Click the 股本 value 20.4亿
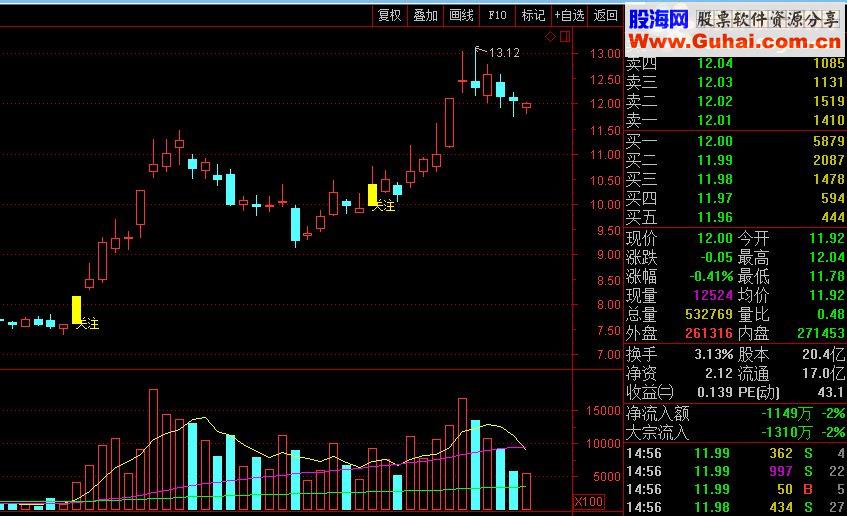Image resolution: width=847 pixels, height=516 pixels. [824, 355]
